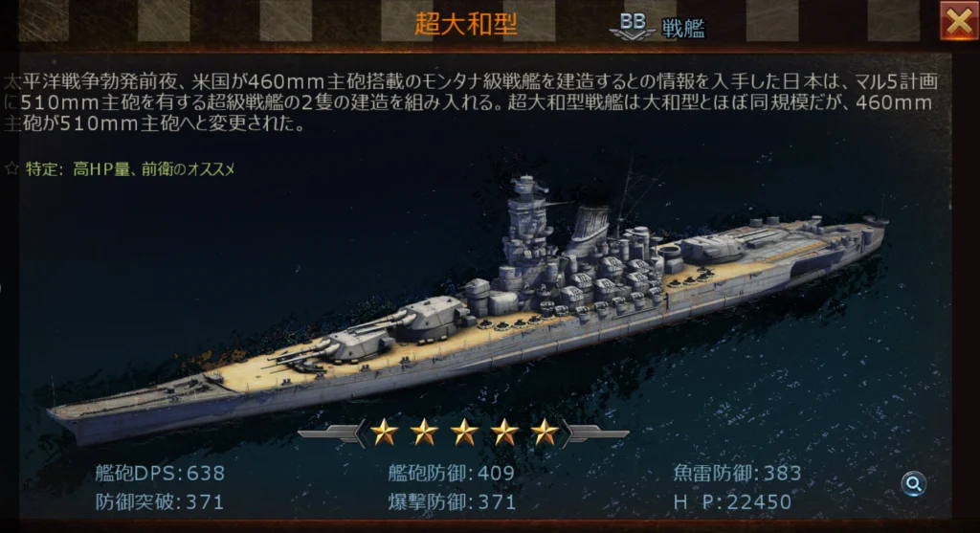The height and width of the screenshot is (533, 980).
Task: Tap the BB battleship class emblem
Action: pos(632,26)
